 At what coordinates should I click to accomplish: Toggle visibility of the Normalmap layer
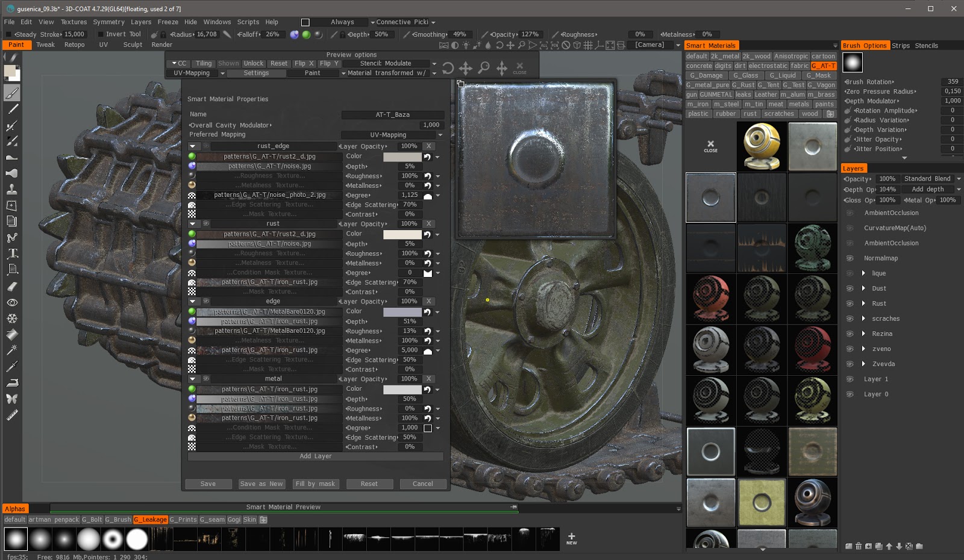pyautogui.click(x=850, y=258)
